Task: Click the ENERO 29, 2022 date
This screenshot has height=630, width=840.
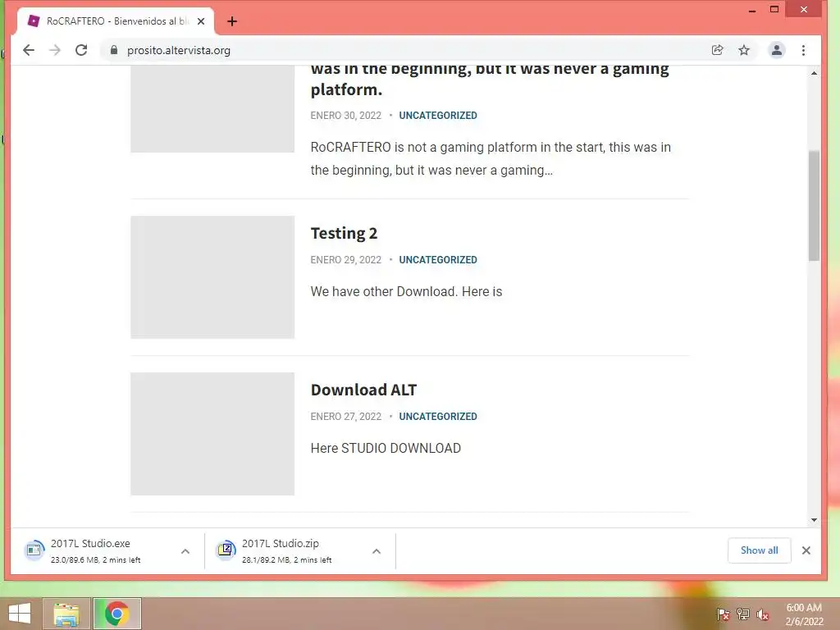Action: [x=345, y=260]
